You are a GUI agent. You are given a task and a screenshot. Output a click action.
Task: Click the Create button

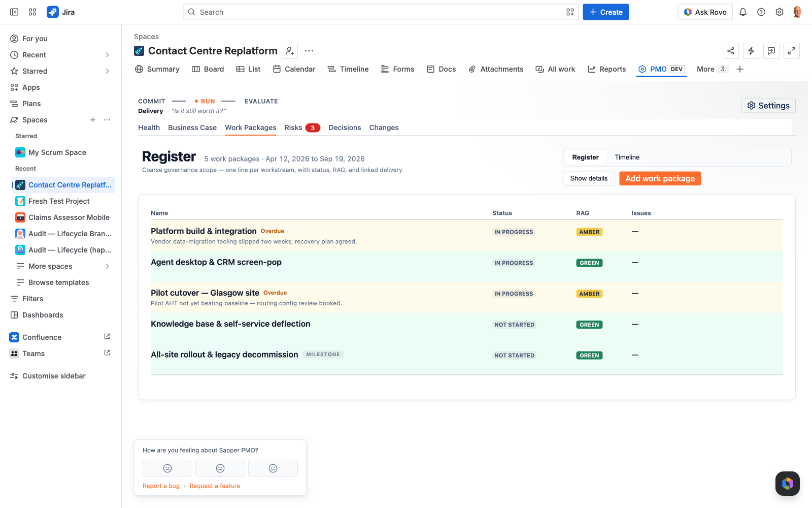coord(606,12)
